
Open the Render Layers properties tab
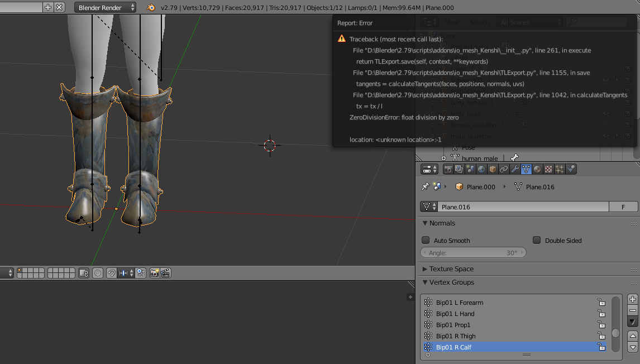pos(458,169)
